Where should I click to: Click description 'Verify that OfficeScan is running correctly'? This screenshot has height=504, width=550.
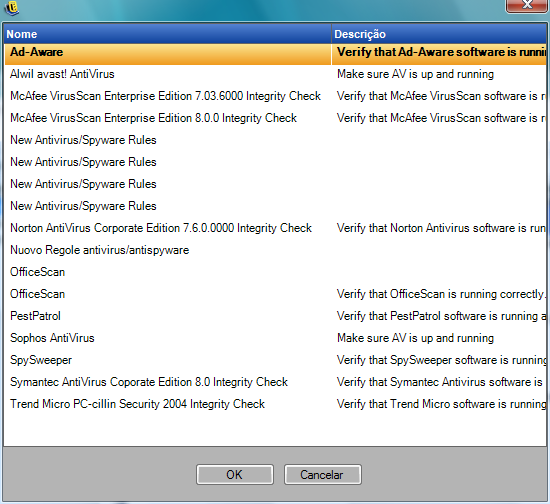click(x=441, y=294)
